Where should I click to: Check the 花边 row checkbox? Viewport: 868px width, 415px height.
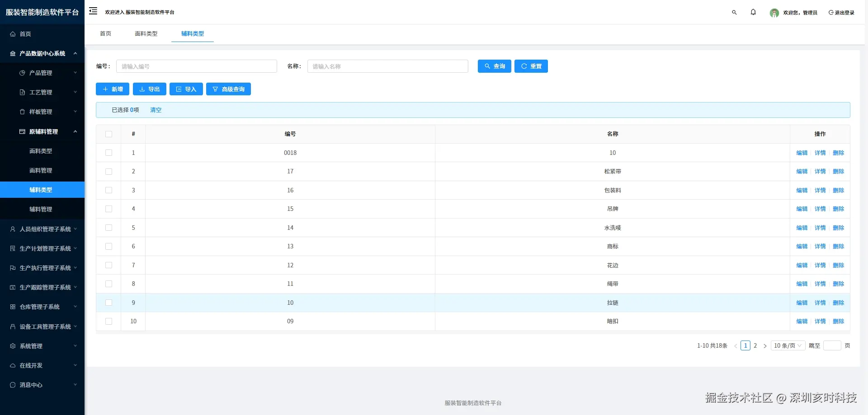click(108, 265)
